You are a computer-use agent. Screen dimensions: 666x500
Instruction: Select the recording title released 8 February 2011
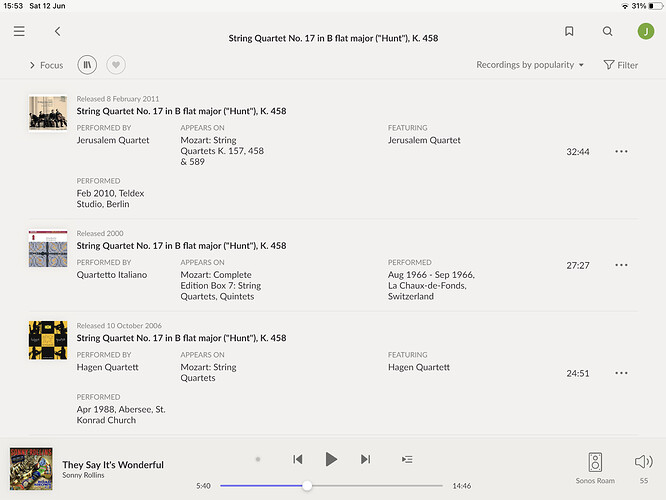(x=181, y=111)
